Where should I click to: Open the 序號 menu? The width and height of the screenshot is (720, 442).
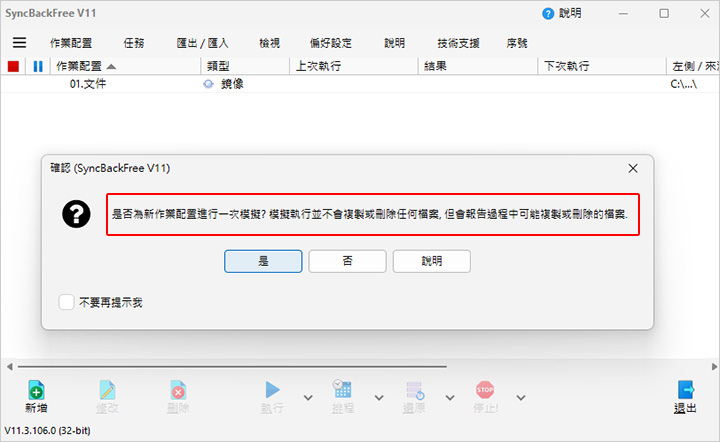(x=517, y=43)
